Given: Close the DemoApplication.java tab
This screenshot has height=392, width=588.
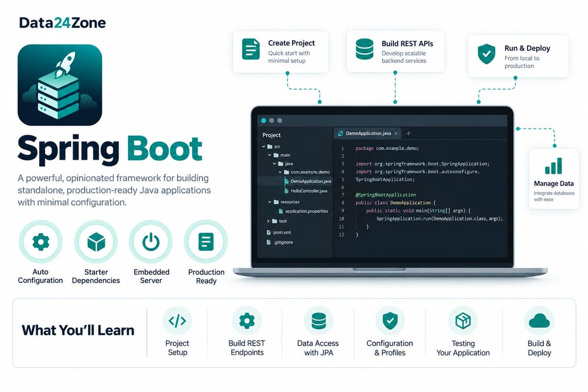Looking at the screenshot, I should point(396,133).
